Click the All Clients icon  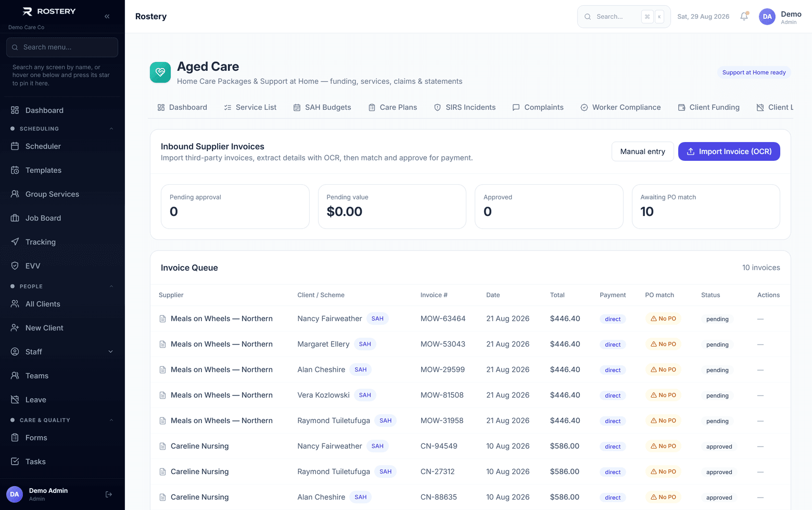[x=15, y=304]
